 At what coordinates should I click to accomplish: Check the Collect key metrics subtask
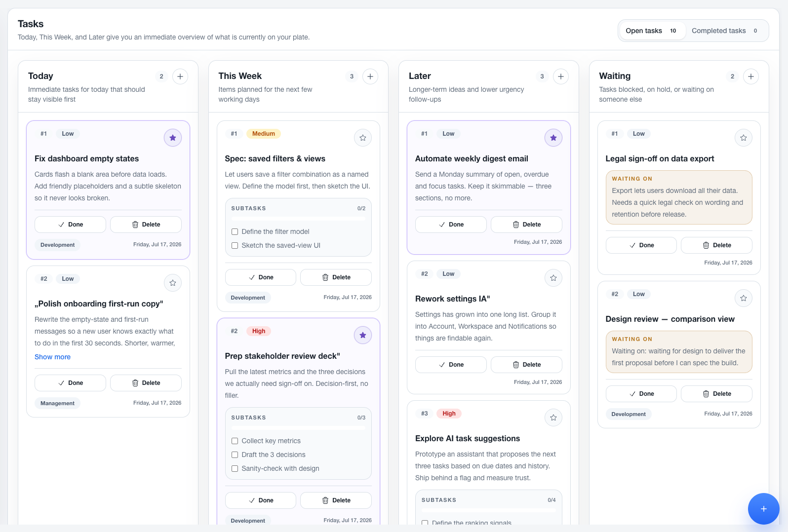pos(235,441)
